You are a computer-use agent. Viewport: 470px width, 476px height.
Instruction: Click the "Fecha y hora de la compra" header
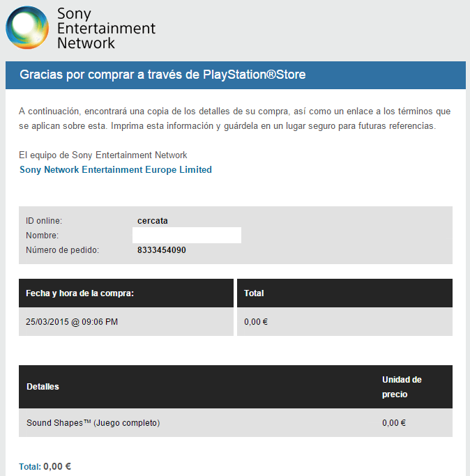[79, 293]
